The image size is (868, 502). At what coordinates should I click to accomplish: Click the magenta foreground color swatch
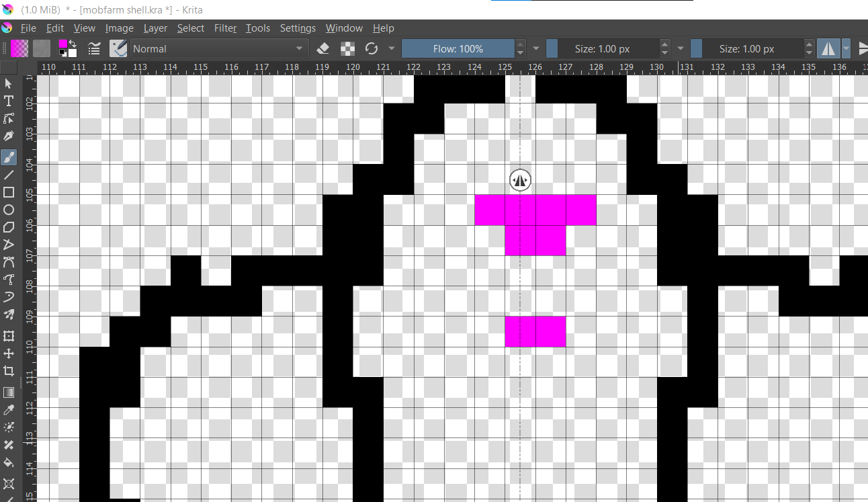pyautogui.click(x=63, y=45)
